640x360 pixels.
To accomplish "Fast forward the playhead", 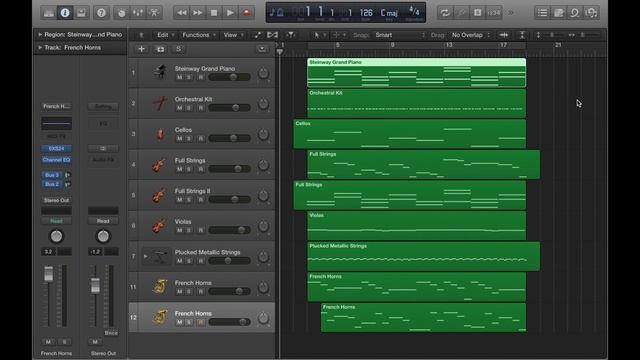I will click(x=198, y=13).
